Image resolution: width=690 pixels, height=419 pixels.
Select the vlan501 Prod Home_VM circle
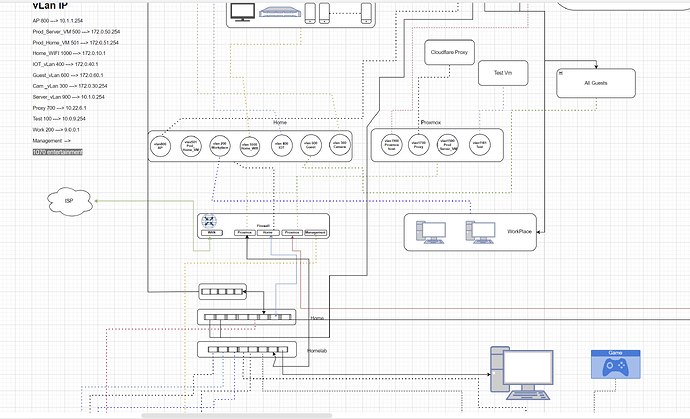pyautogui.click(x=191, y=146)
